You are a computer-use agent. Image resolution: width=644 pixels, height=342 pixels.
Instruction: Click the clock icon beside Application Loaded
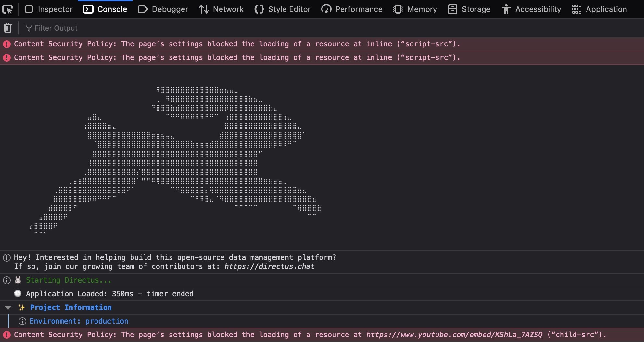click(18, 294)
